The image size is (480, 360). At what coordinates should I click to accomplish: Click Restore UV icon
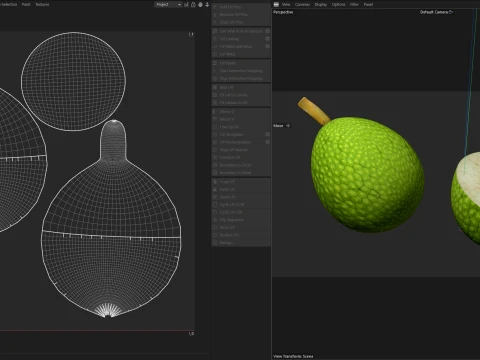[215, 235]
